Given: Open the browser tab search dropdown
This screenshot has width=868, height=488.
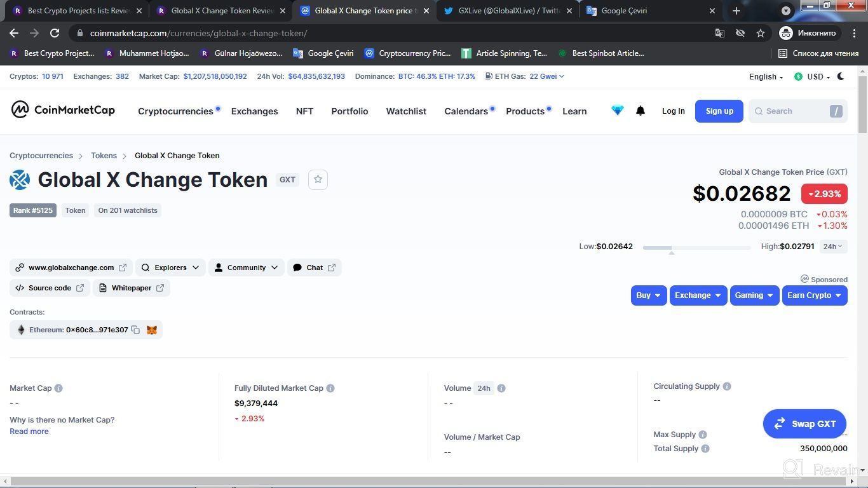Looking at the screenshot, I should (x=786, y=11).
